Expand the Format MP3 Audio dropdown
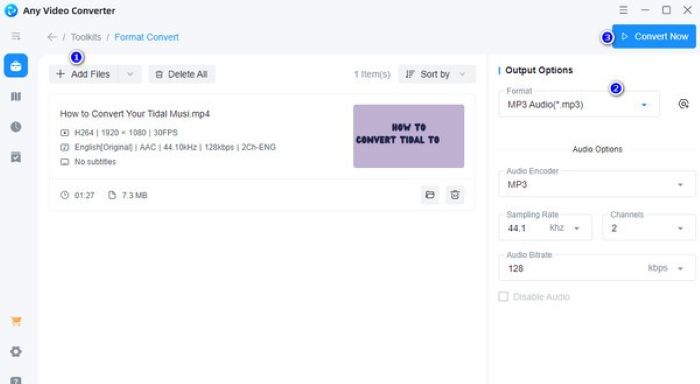 [579, 104]
